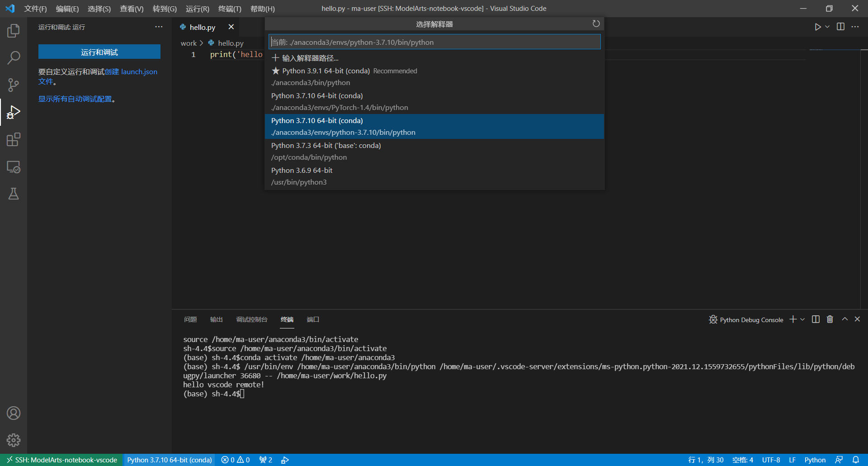Open errors and warnings count in status bar
This screenshot has height=466, width=868.
point(236,460)
